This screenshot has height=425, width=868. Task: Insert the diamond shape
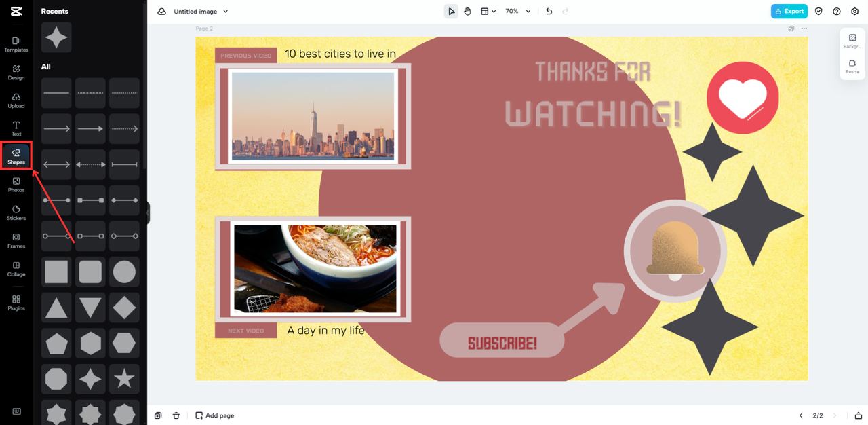124,308
